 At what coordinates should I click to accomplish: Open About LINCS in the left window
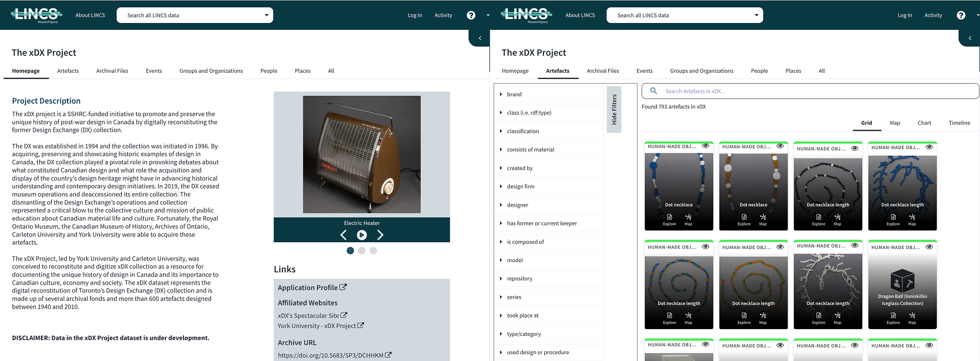(x=90, y=15)
